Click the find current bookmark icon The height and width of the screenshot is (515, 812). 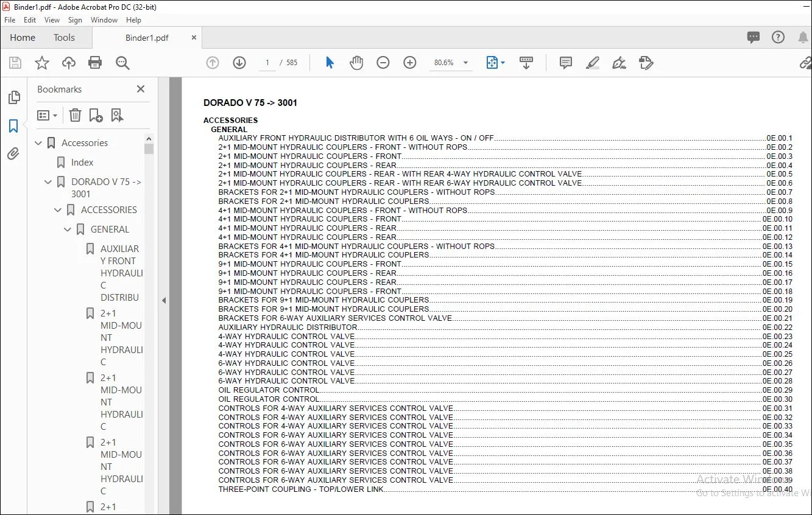(117, 115)
